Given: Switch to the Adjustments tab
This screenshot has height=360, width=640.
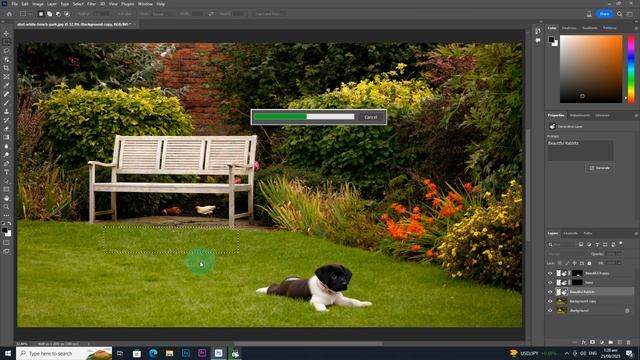Looking at the screenshot, I should (580, 116).
